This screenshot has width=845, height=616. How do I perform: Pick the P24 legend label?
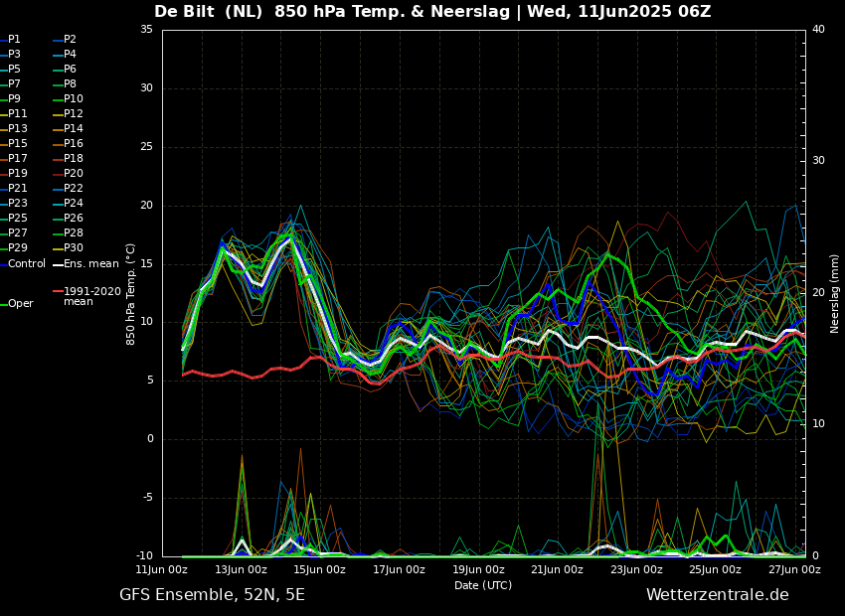point(74,203)
